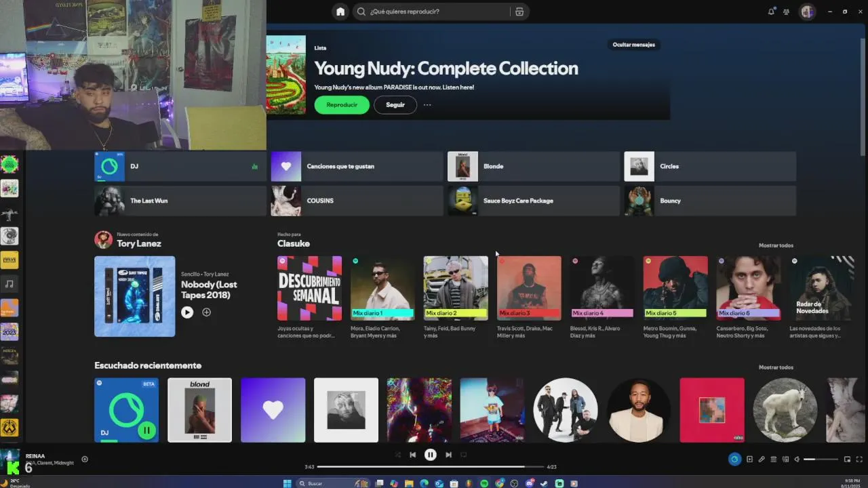This screenshot has height=488, width=868.
Task: Open the Circles shortcut tile
Action: [710, 166]
